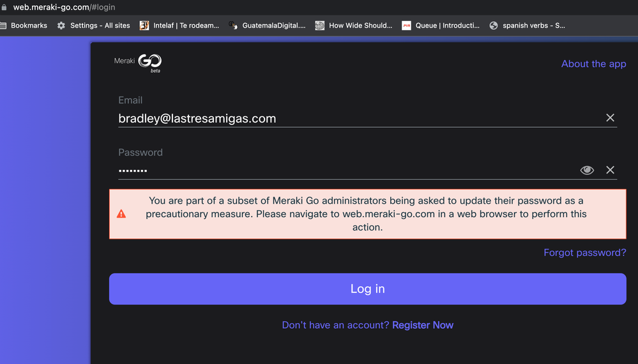Click the About the app link
This screenshot has width=638, height=364.
pyautogui.click(x=594, y=64)
